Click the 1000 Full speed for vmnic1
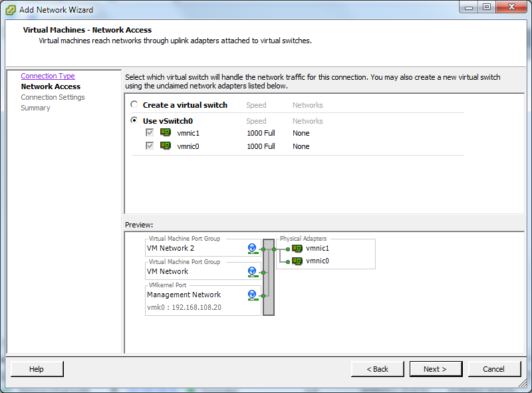Image resolution: width=532 pixels, height=393 pixels. pyautogui.click(x=261, y=133)
